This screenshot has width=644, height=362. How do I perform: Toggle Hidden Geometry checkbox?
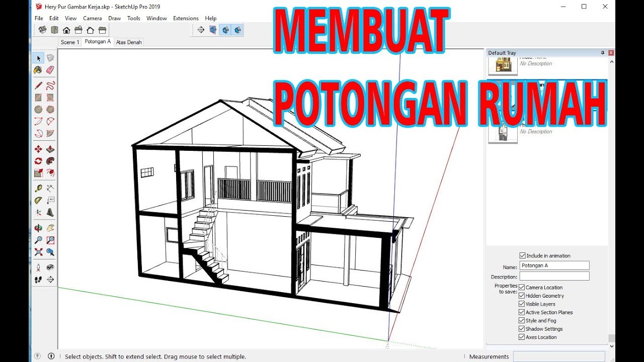click(522, 296)
